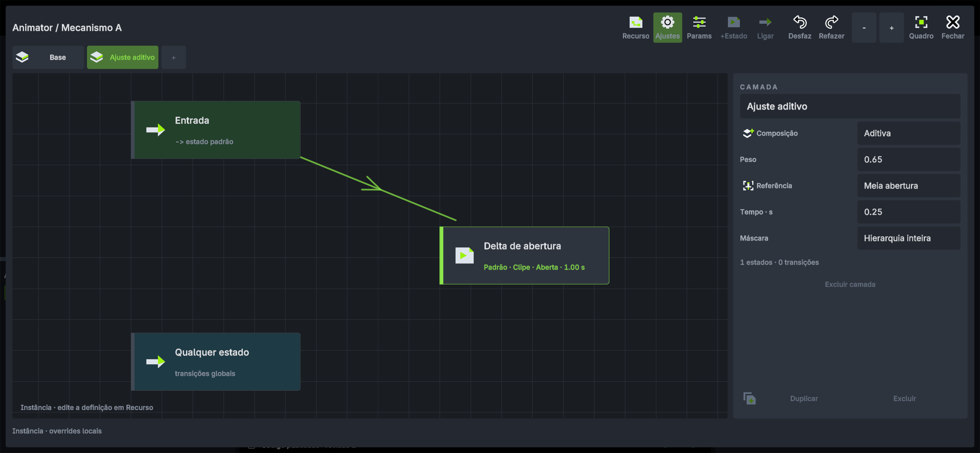Open the Referência dropdown Meia abertura

pos(909,185)
